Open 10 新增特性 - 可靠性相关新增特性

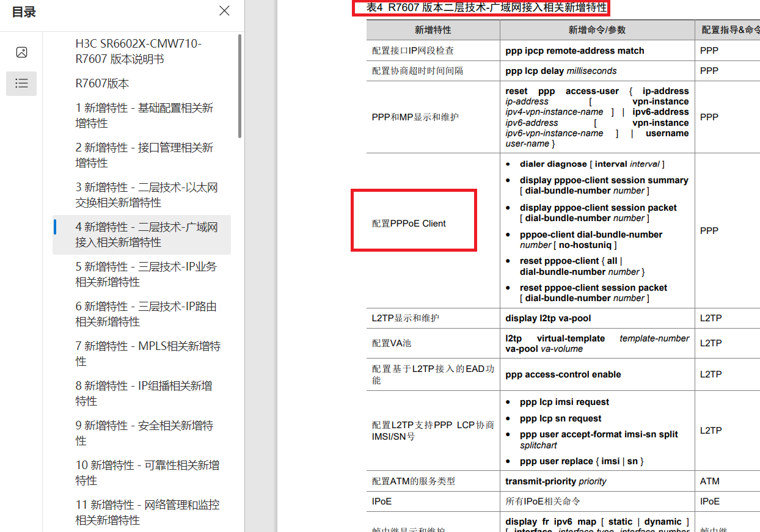click(x=141, y=473)
